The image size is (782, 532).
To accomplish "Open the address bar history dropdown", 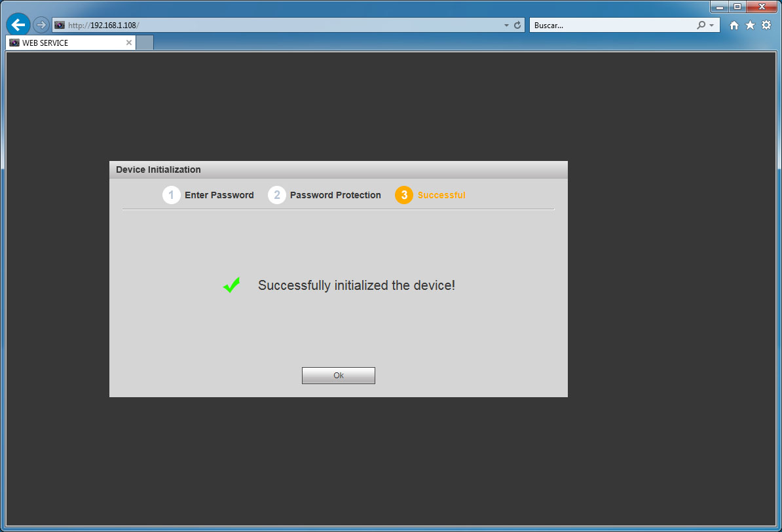I will pyautogui.click(x=506, y=25).
